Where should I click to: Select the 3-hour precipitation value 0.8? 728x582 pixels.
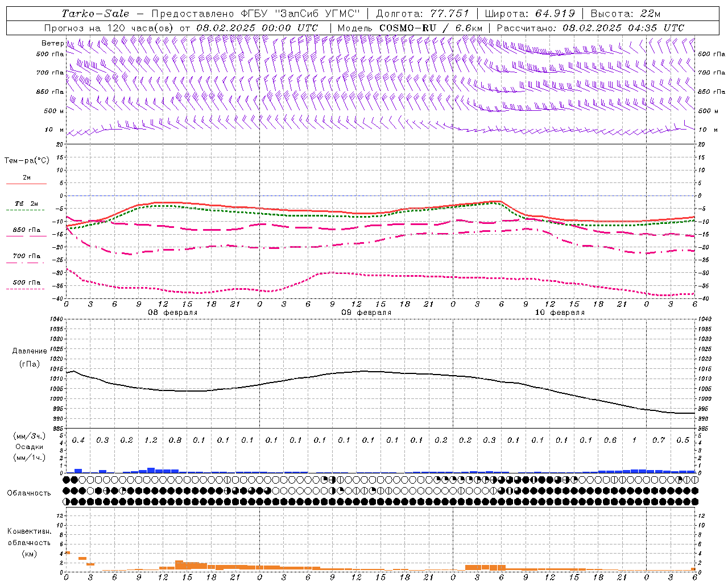coord(175,440)
